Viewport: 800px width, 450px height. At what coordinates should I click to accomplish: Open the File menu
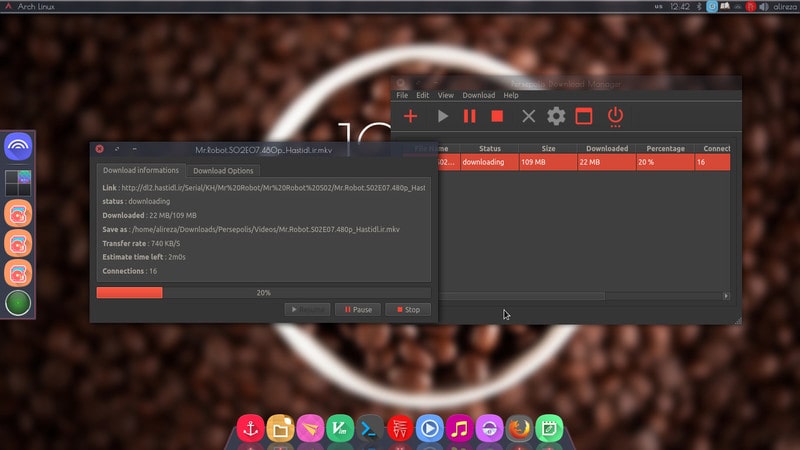pos(402,95)
